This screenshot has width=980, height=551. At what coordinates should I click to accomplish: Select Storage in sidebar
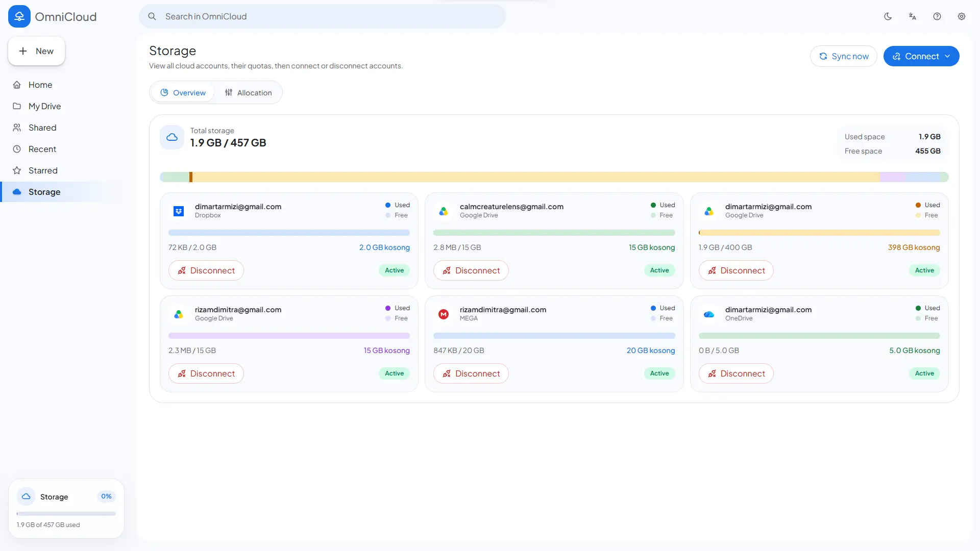coord(53,192)
